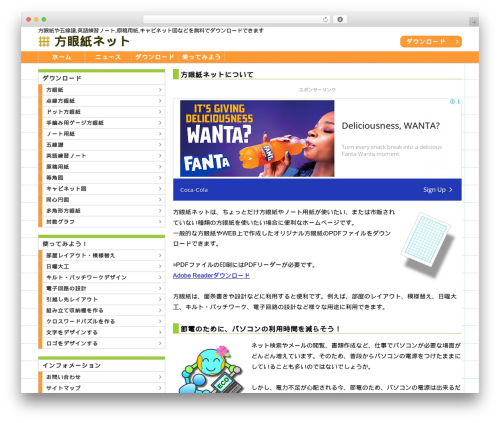Image resolution: width=500 pixels, height=423 pixels.
Task: Click the chevron on 同心円図 row
Action: [x=160, y=200]
